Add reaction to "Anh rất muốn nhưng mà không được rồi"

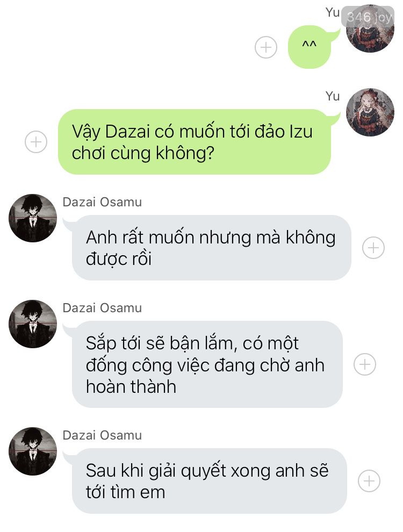point(373,248)
